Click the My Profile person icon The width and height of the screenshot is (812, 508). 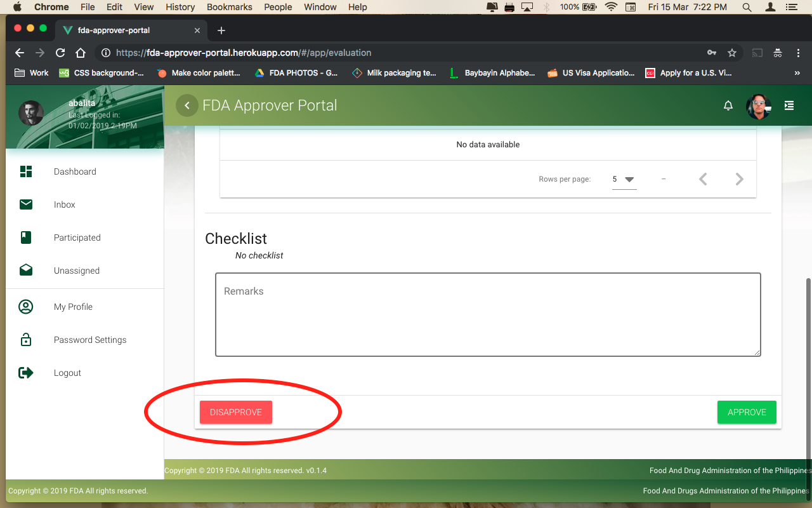tap(26, 307)
